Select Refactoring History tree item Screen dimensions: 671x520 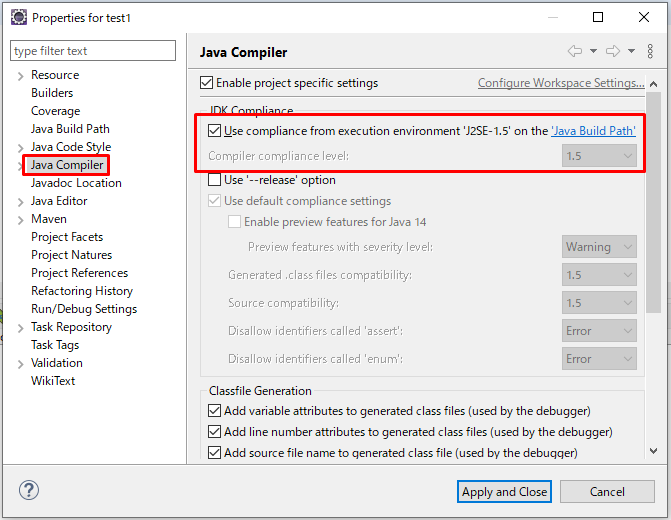point(82,291)
